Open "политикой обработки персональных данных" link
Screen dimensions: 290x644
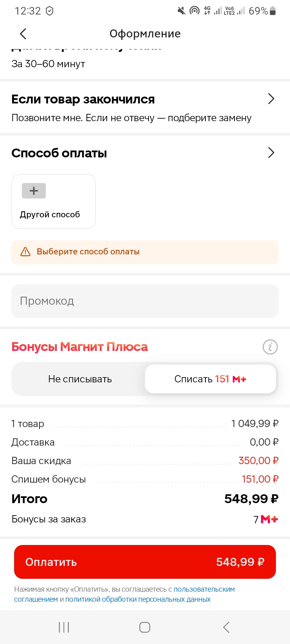pyautogui.click(x=138, y=599)
